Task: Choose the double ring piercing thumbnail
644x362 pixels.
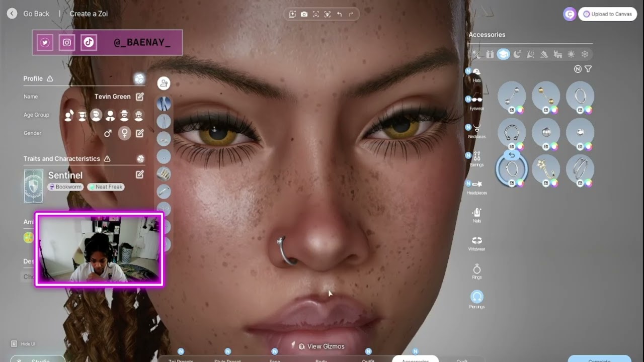Action: coord(580,168)
